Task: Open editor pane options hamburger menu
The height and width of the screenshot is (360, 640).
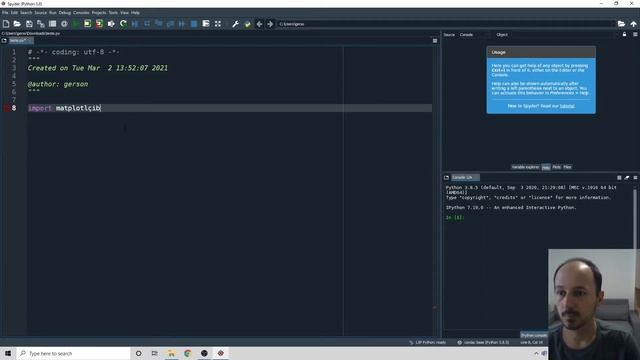Action: [435, 41]
